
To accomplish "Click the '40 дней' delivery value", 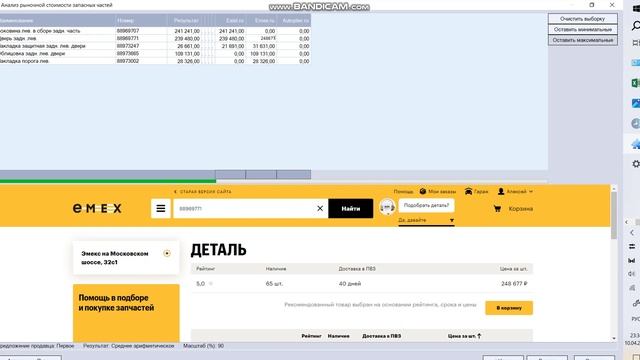I will click(350, 283).
